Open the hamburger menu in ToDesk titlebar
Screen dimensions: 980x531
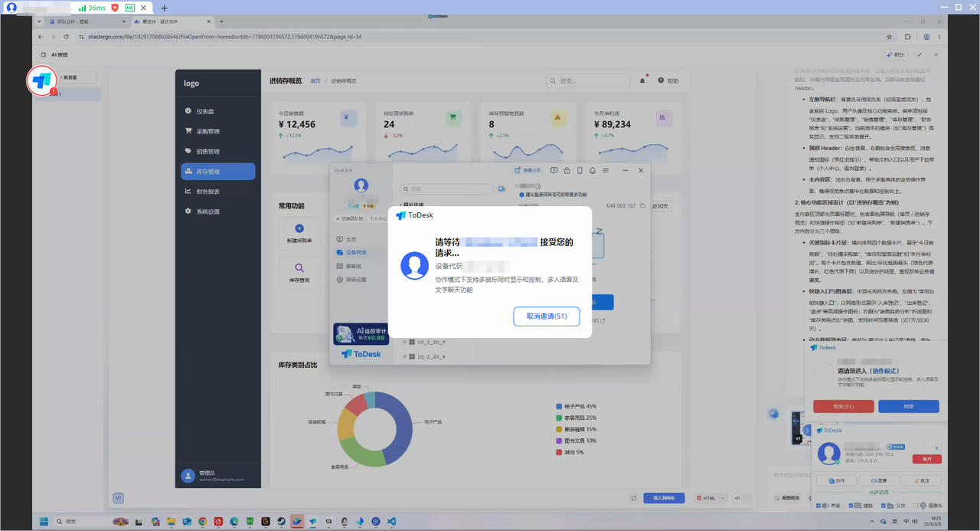(606, 170)
